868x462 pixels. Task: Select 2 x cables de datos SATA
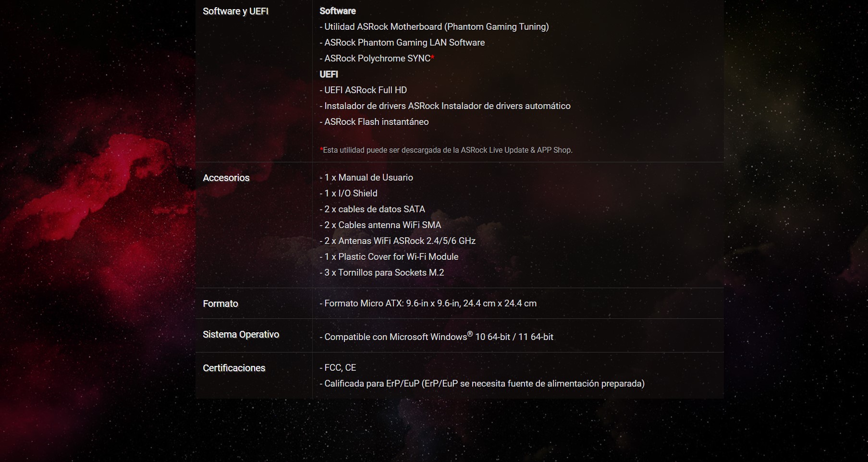click(x=372, y=209)
